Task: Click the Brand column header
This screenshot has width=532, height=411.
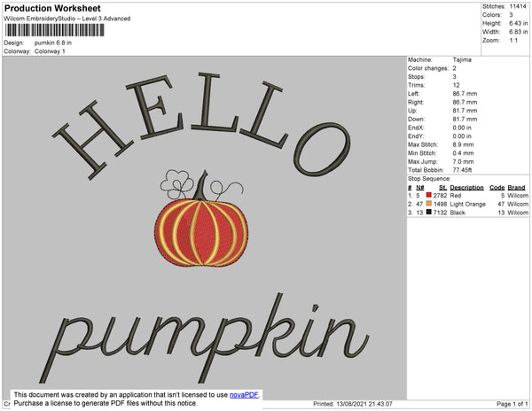Action: click(516, 188)
